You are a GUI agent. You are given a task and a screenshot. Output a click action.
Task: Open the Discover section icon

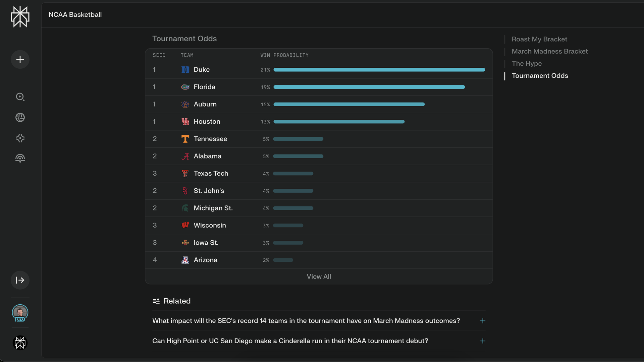[x=20, y=118]
